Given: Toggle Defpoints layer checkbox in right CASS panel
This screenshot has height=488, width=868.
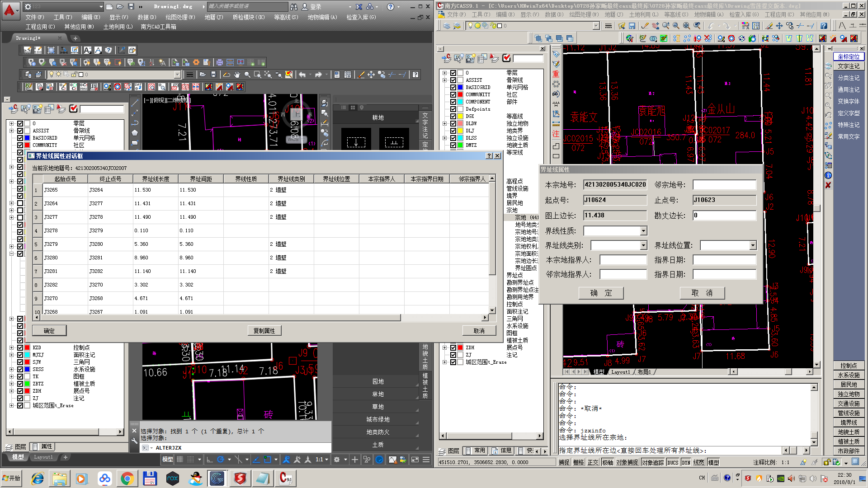Looking at the screenshot, I should point(453,109).
